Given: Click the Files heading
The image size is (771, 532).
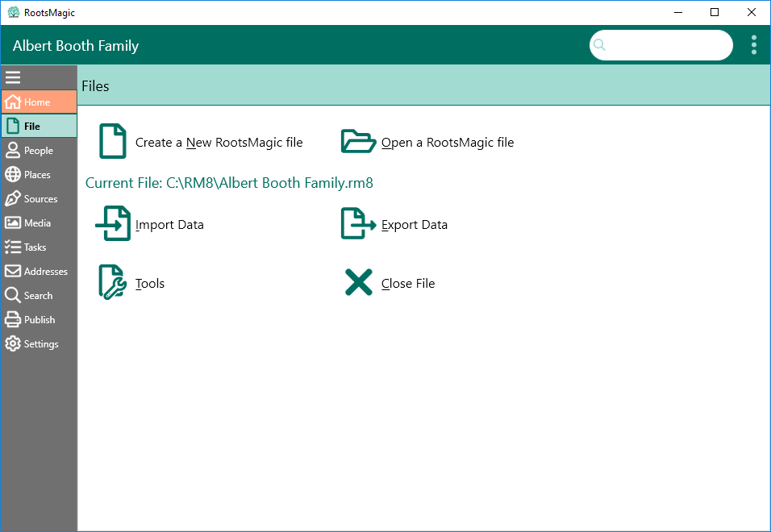Looking at the screenshot, I should point(95,86).
